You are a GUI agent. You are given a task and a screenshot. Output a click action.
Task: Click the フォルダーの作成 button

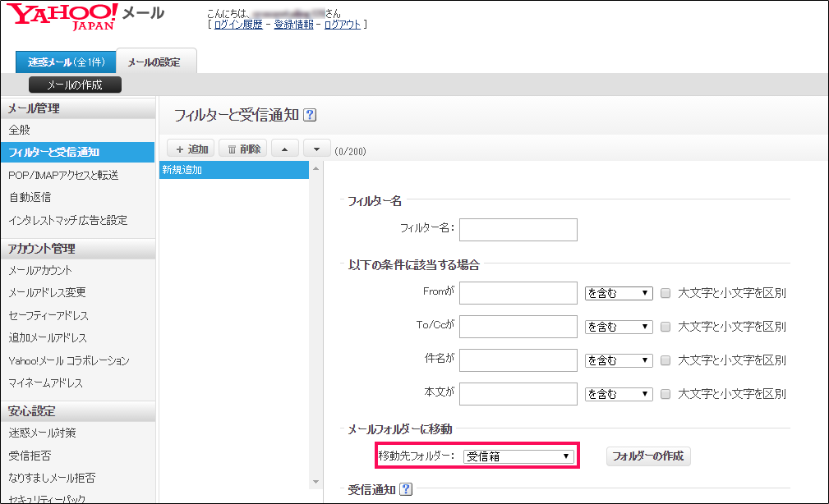point(648,456)
